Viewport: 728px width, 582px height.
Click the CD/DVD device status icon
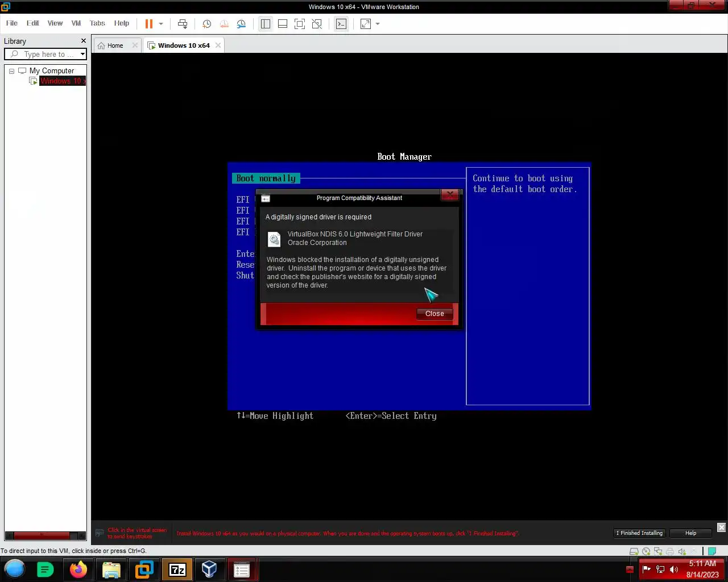point(646,551)
